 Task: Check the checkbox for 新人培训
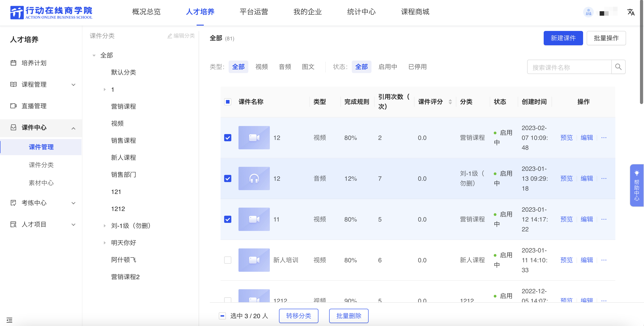coord(228,260)
